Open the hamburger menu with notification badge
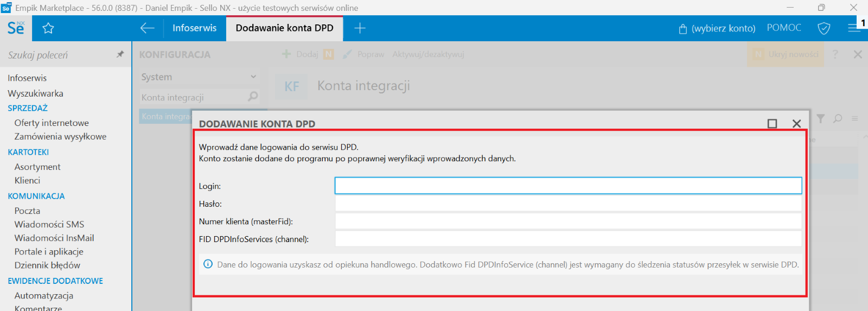Image resolution: width=868 pixels, height=311 pixels. [x=854, y=28]
